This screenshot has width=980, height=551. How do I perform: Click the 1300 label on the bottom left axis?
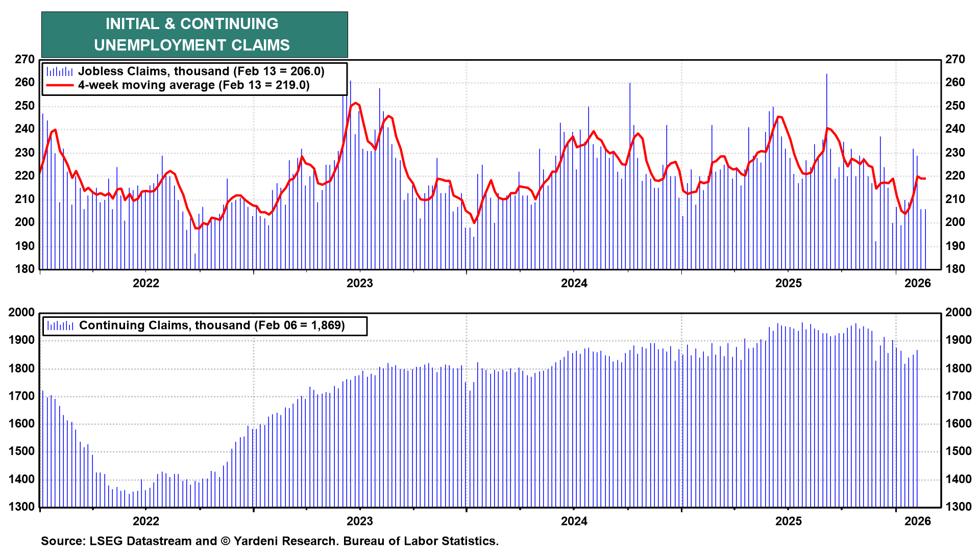[21, 507]
